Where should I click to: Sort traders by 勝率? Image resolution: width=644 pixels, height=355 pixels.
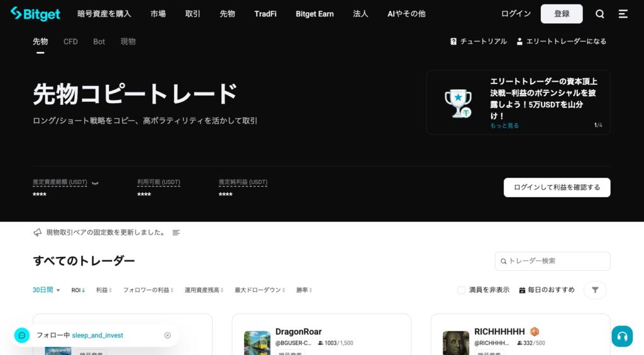[304, 290]
